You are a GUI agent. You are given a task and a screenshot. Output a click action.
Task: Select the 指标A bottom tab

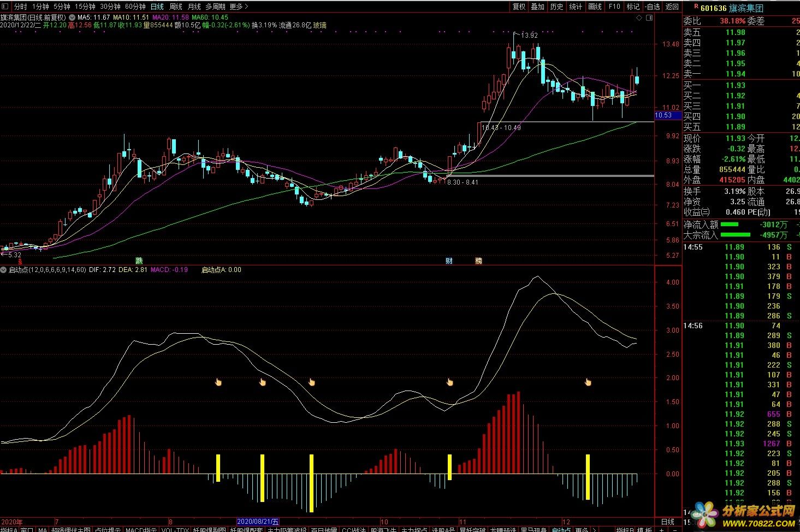coord(9,530)
